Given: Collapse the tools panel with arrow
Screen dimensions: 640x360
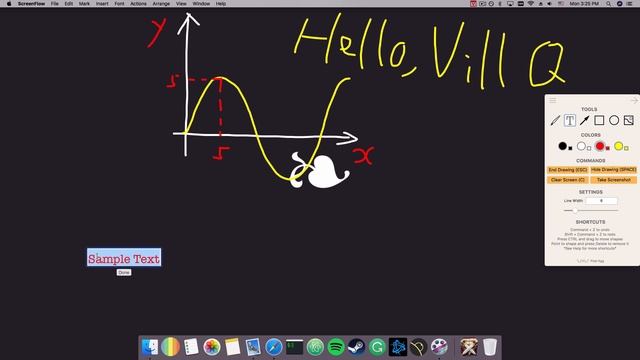Looking at the screenshot, I should pos(633,100).
